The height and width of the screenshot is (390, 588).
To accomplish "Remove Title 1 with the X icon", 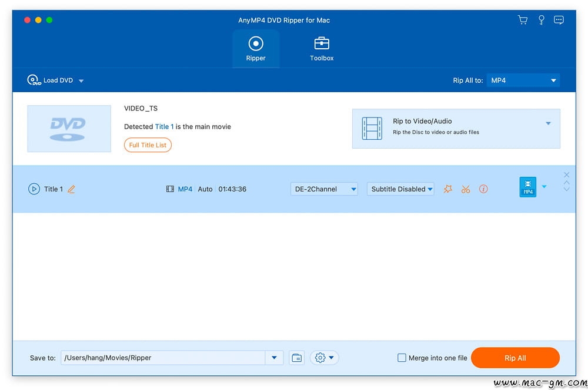I will pos(567,174).
